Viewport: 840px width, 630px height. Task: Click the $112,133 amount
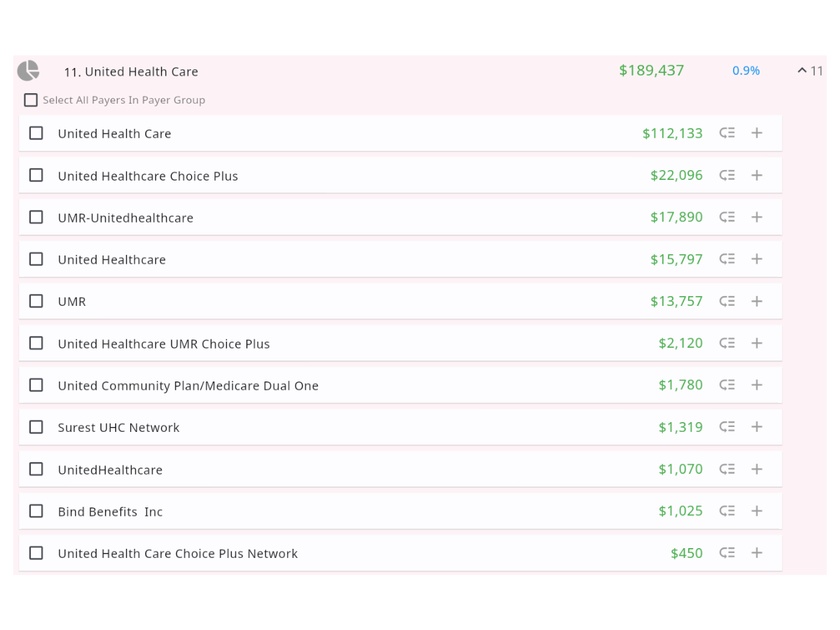click(x=673, y=133)
